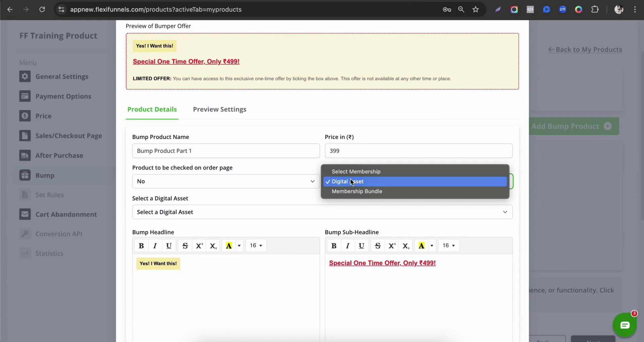The width and height of the screenshot is (644, 342).
Task: Expand 'Product to be checked' dropdown
Action: pos(225,181)
